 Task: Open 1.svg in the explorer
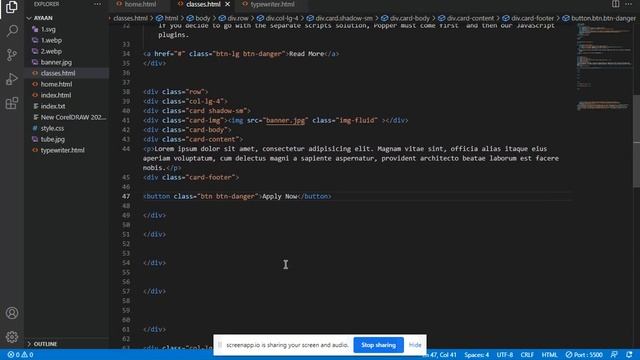click(48, 29)
